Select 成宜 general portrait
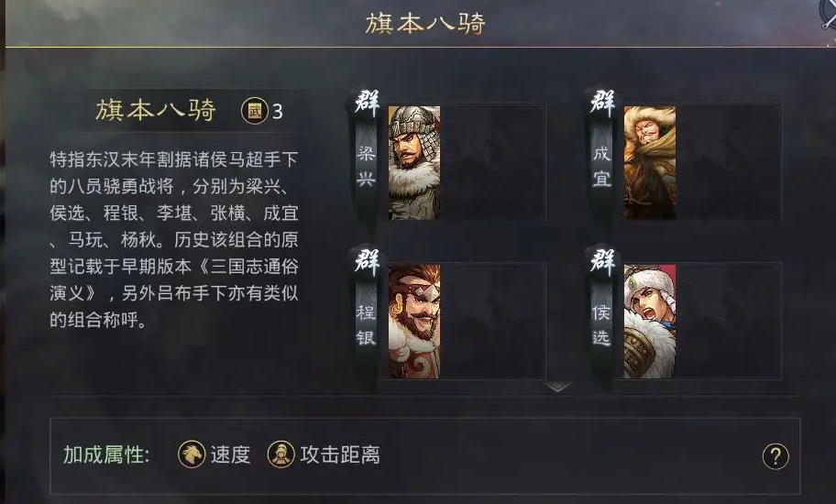 pos(649,162)
